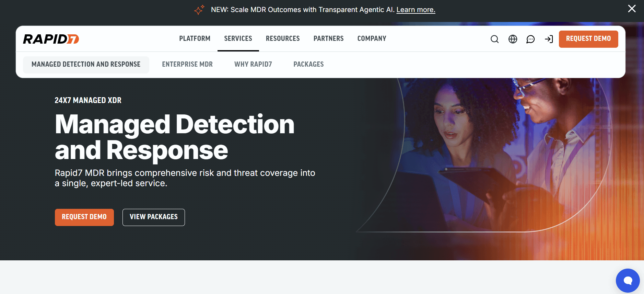Open the Packages sub-navigation tab

(308, 65)
